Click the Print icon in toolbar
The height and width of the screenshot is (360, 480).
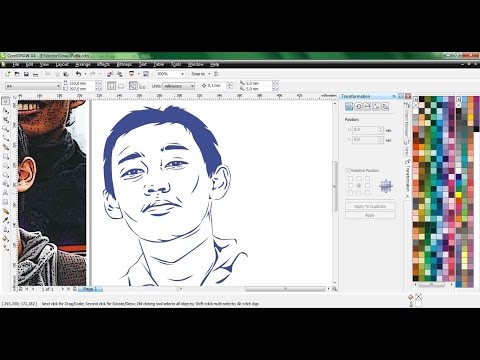click(x=35, y=74)
